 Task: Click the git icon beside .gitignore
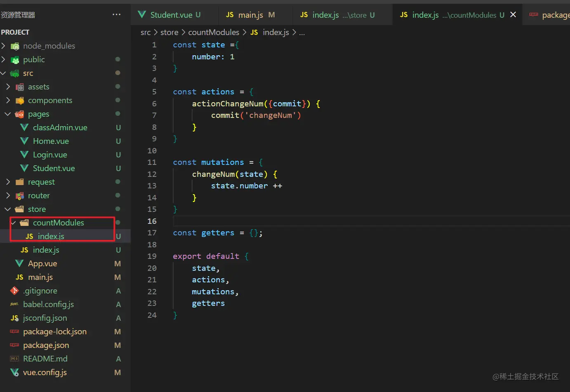pyautogui.click(x=14, y=291)
